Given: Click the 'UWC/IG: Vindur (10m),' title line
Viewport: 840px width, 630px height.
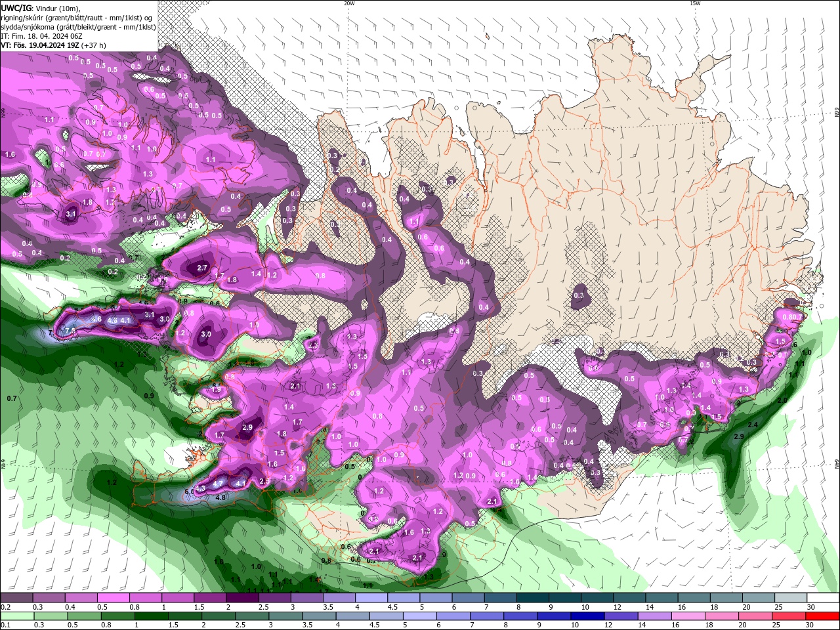Looking at the screenshot, I should [x=42, y=8].
